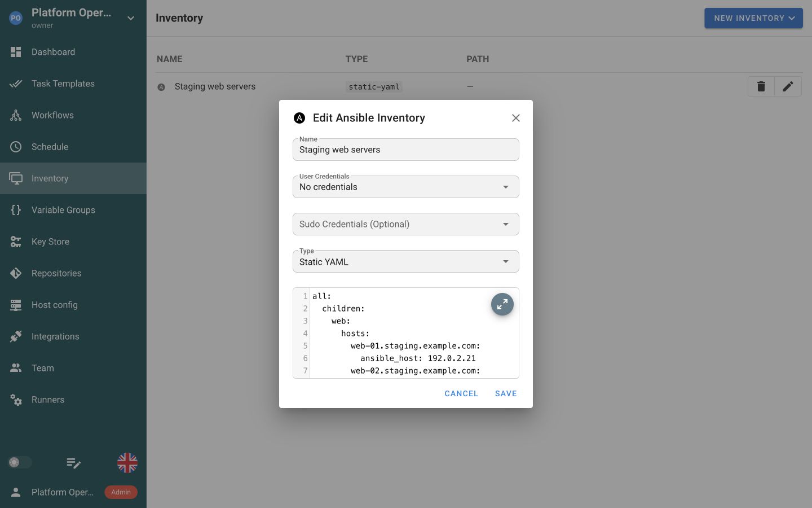This screenshot has width=812, height=508.
Task: Click the Workflows icon in sidebar
Action: (16, 115)
